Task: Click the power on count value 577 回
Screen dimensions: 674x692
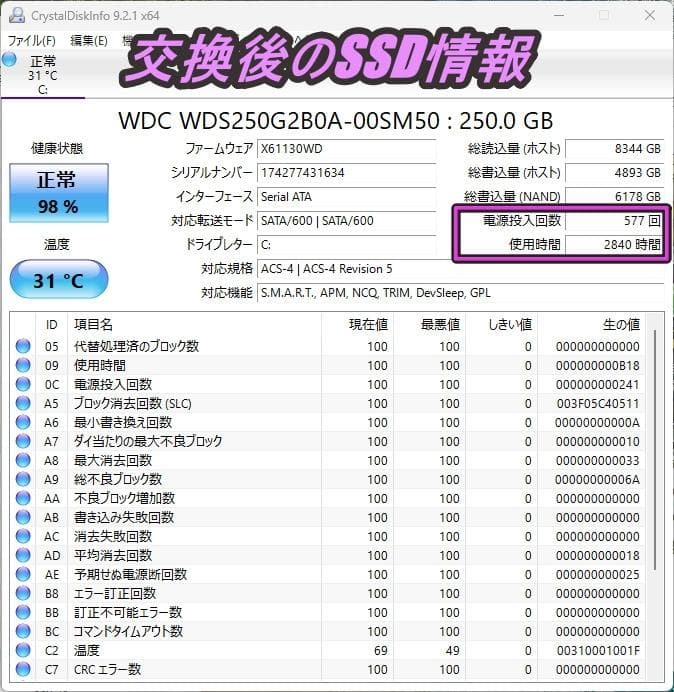Action: point(614,221)
